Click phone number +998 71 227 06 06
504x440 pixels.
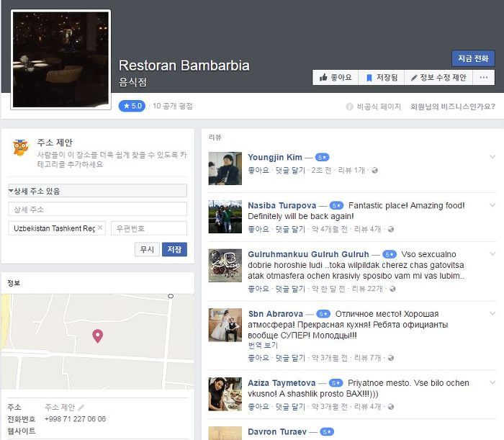(x=75, y=419)
